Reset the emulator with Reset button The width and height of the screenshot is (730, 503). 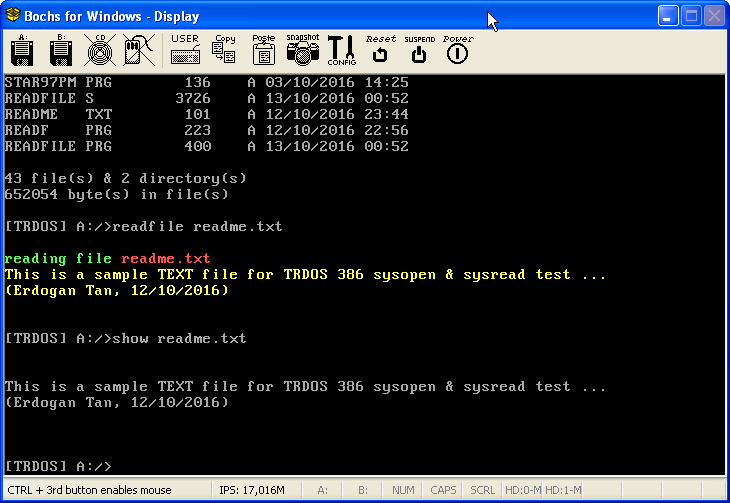(x=380, y=50)
